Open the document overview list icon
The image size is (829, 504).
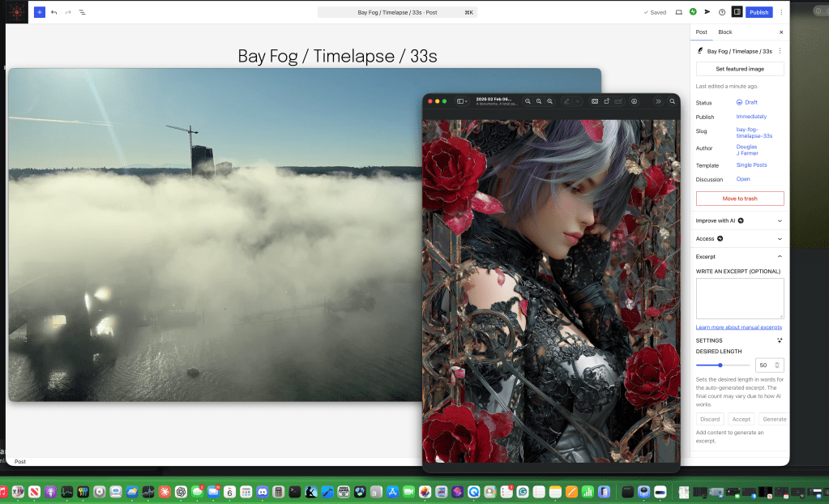click(x=83, y=12)
